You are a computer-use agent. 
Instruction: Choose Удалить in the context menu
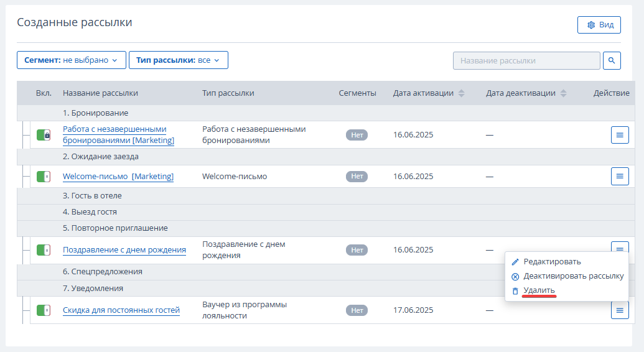pos(539,290)
